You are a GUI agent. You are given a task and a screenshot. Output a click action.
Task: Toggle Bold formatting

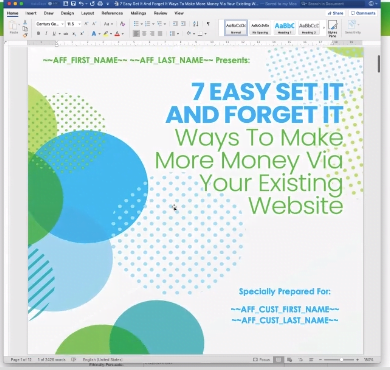coord(38,34)
